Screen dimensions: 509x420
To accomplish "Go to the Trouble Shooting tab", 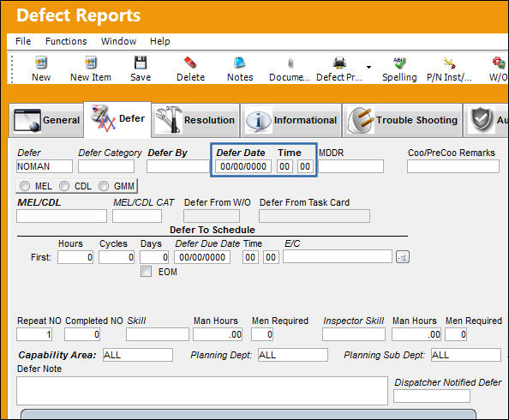I will pos(402,120).
